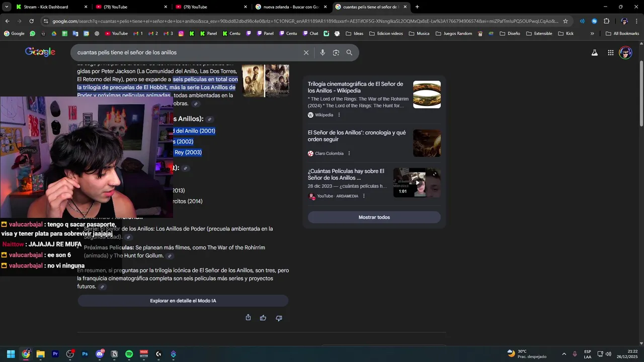Click the address bar URL

304,21
